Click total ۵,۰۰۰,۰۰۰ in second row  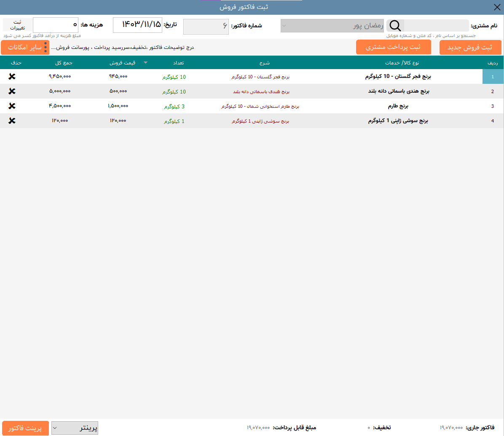pyautogui.click(x=60, y=91)
